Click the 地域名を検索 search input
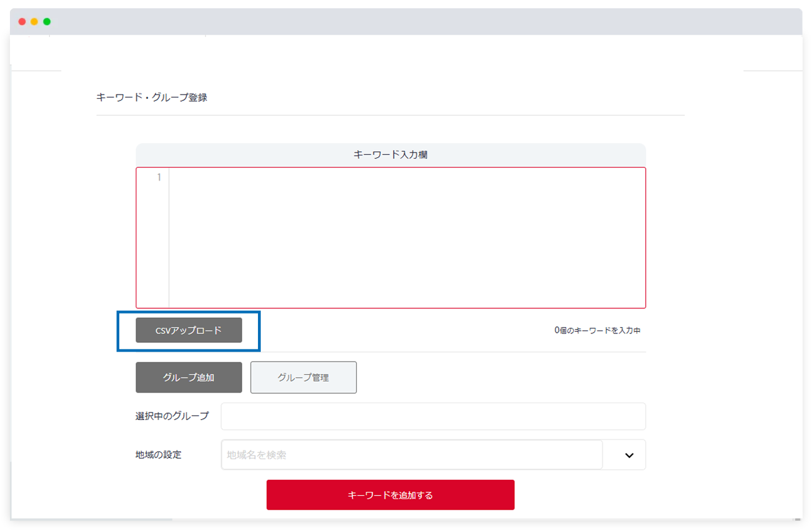This screenshot has height=530, width=812. pyautogui.click(x=387, y=454)
